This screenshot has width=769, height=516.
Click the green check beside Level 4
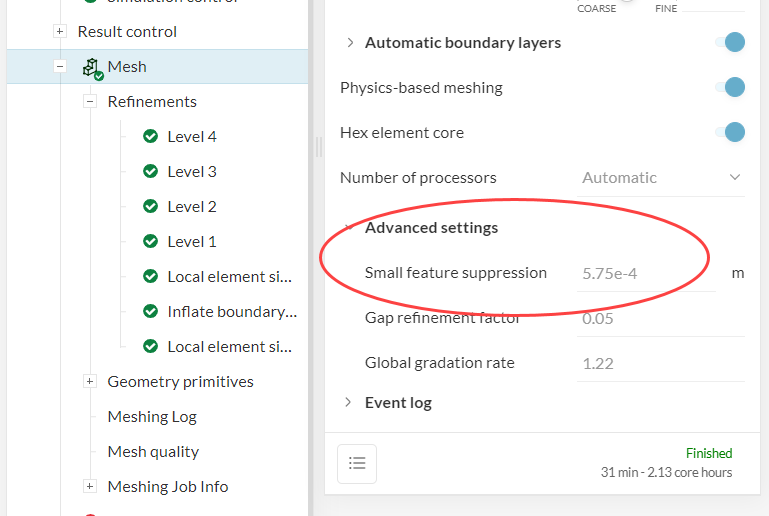pyautogui.click(x=151, y=137)
